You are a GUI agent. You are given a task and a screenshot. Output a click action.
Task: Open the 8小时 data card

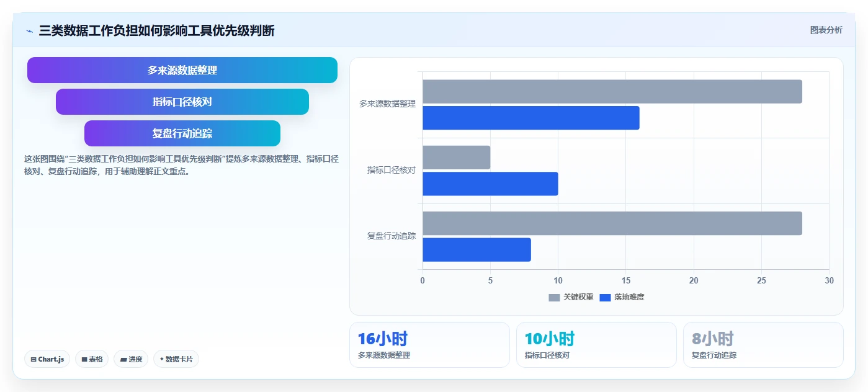coord(763,345)
